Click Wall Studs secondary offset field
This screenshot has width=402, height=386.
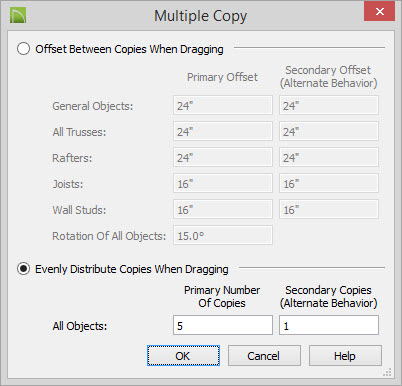pyautogui.click(x=329, y=209)
